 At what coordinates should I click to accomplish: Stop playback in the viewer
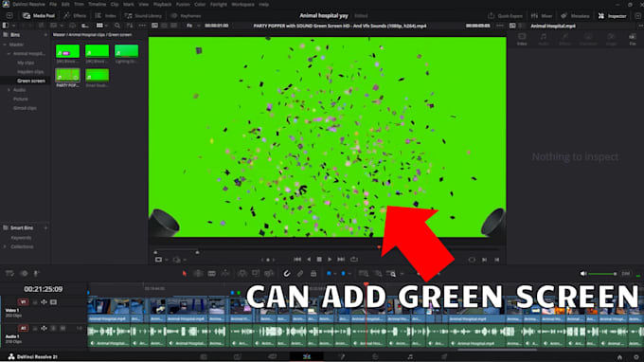(x=319, y=260)
